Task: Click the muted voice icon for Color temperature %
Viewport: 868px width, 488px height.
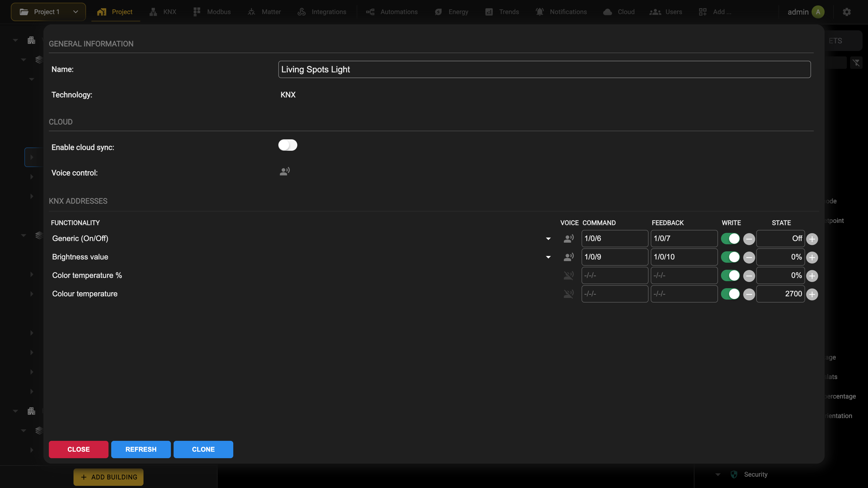Action: point(569,275)
